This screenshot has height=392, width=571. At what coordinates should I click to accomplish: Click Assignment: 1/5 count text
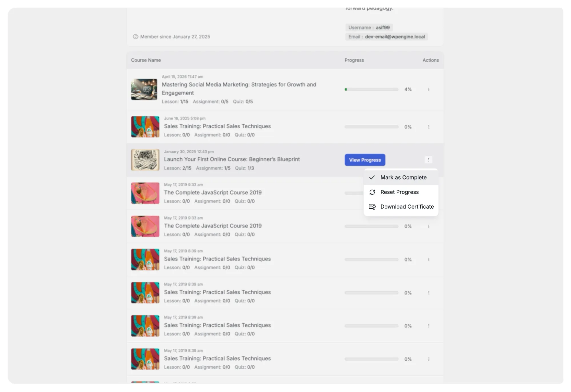click(x=213, y=168)
